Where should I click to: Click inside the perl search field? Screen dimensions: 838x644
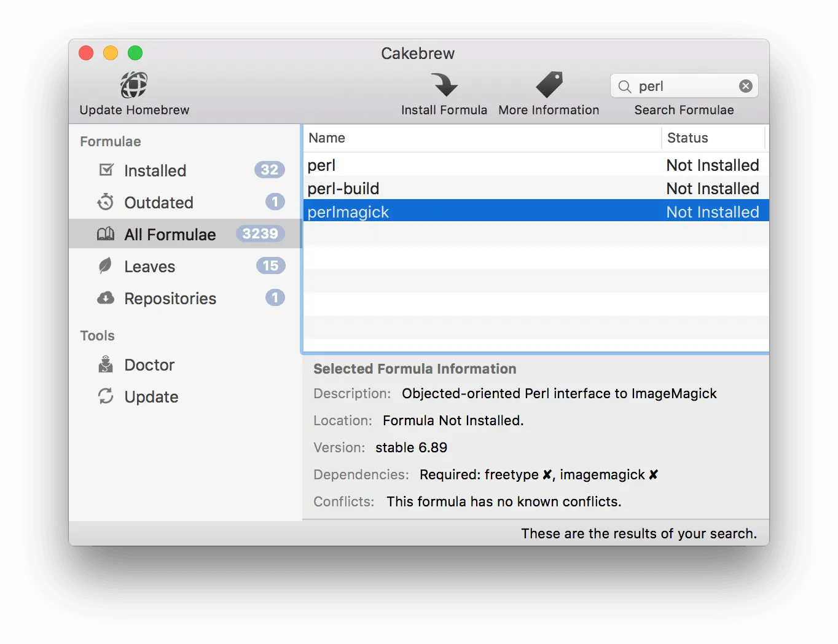pyautogui.click(x=684, y=86)
